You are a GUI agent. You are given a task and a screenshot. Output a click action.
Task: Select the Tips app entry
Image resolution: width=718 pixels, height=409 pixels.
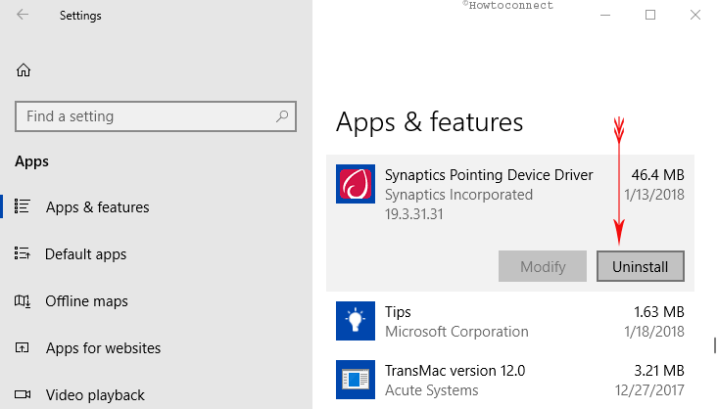(510, 321)
